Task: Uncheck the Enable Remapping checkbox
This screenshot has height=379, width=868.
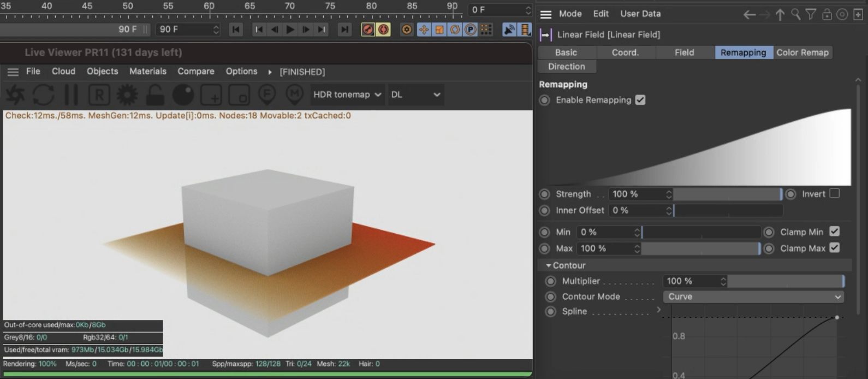Action: (x=640, y=100)
